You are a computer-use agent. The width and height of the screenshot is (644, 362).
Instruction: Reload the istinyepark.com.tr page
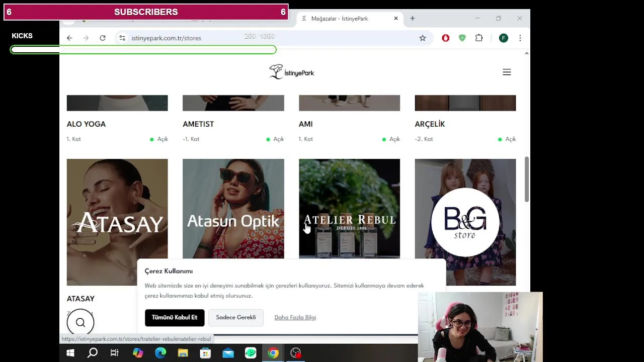(x=103, y=38)
